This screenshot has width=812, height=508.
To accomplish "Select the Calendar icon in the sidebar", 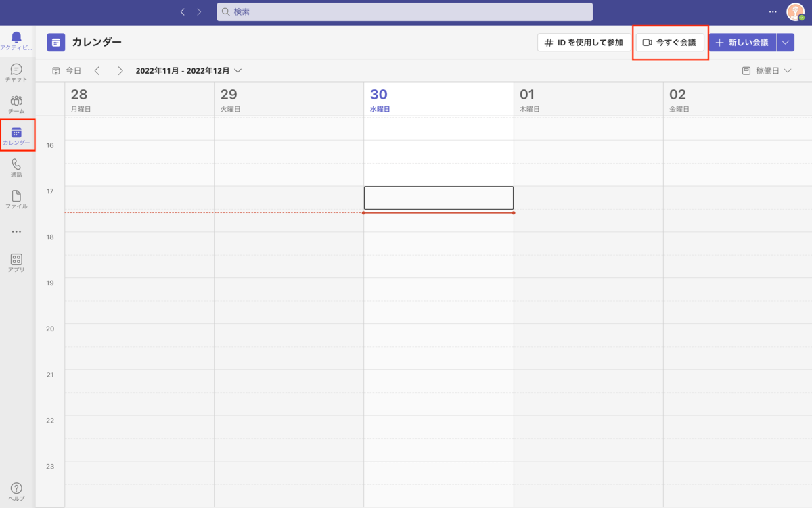I will coord(16,135).
